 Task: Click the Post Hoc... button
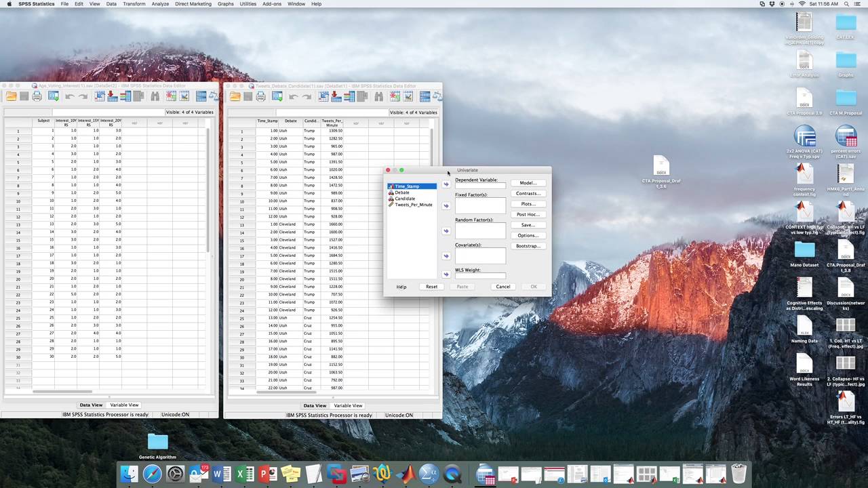point(528,214)
